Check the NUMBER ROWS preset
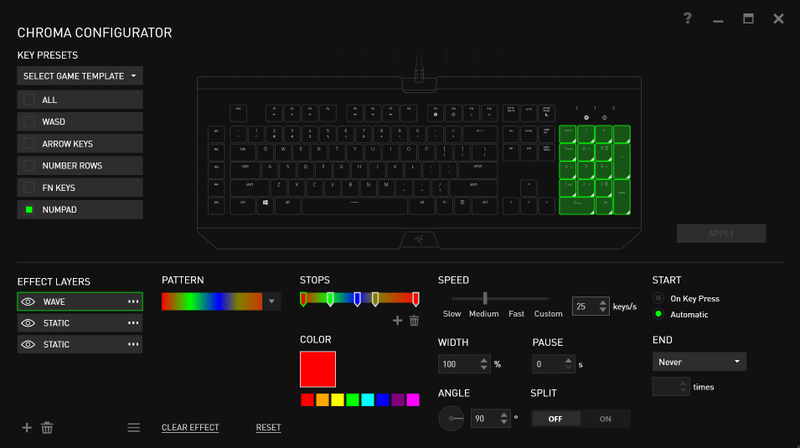This screenshot has height=448, width=800. point(29,166)
